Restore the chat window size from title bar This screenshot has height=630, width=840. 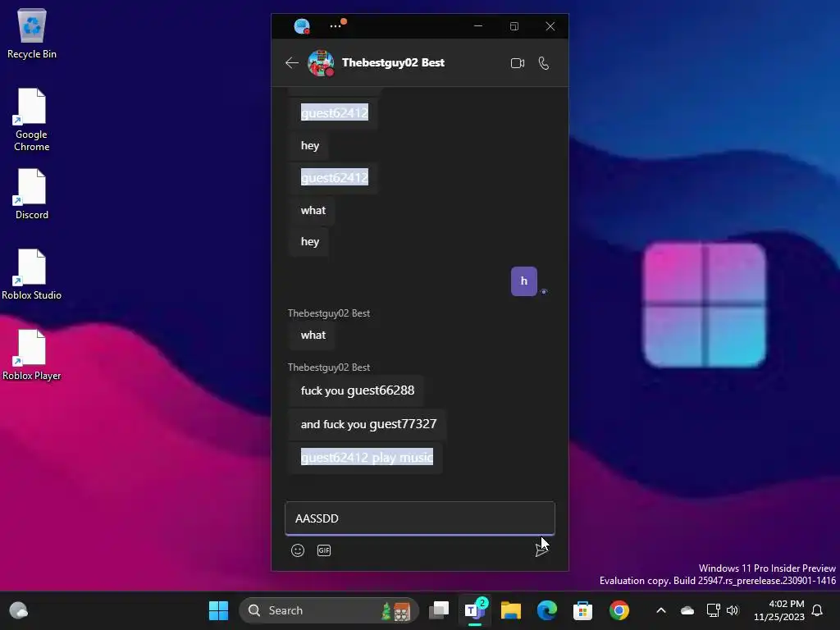tap(514, 25)
